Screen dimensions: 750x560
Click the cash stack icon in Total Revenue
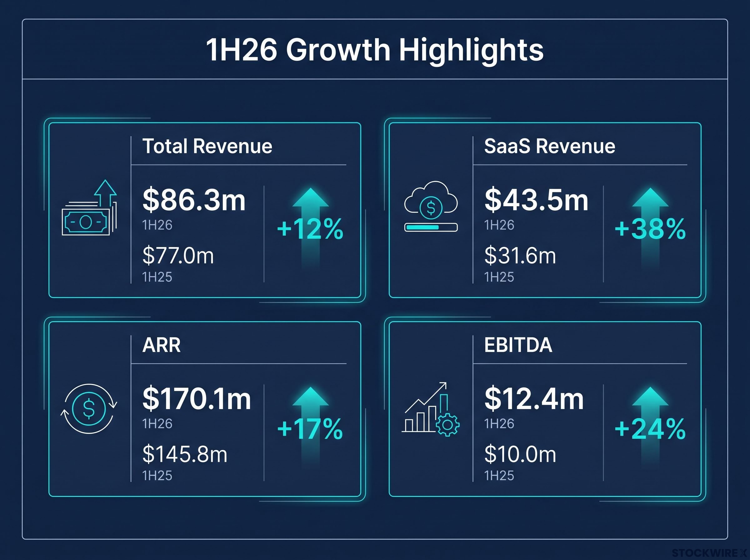click(89, 207)
